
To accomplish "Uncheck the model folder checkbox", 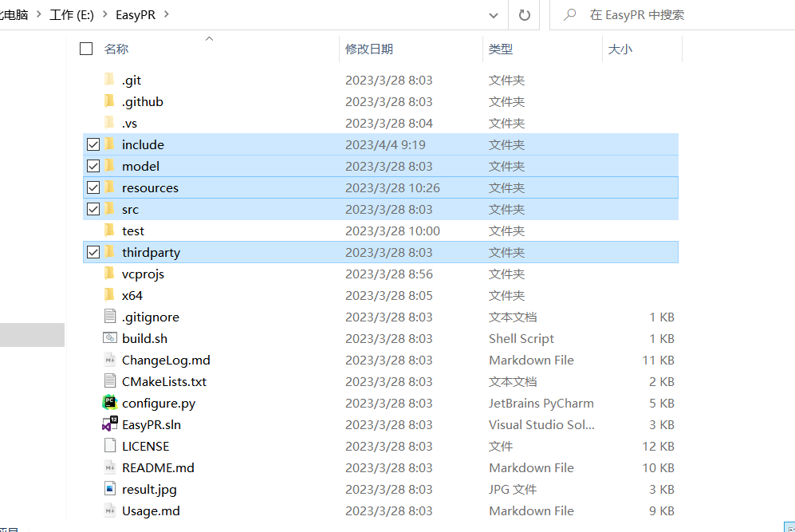I will tap(93, 166).
